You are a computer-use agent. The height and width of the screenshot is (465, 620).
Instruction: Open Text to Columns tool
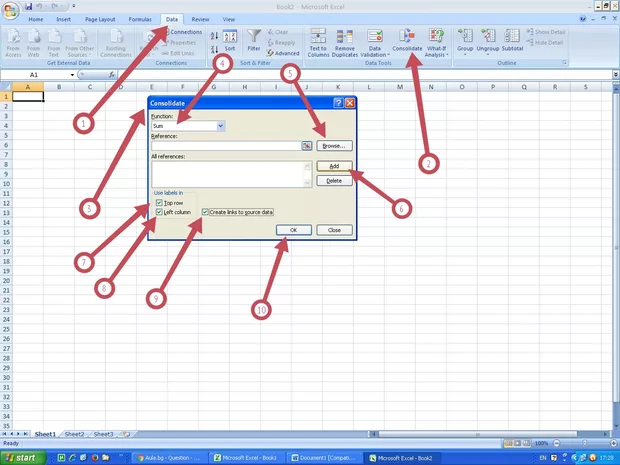tap(318, 43)
